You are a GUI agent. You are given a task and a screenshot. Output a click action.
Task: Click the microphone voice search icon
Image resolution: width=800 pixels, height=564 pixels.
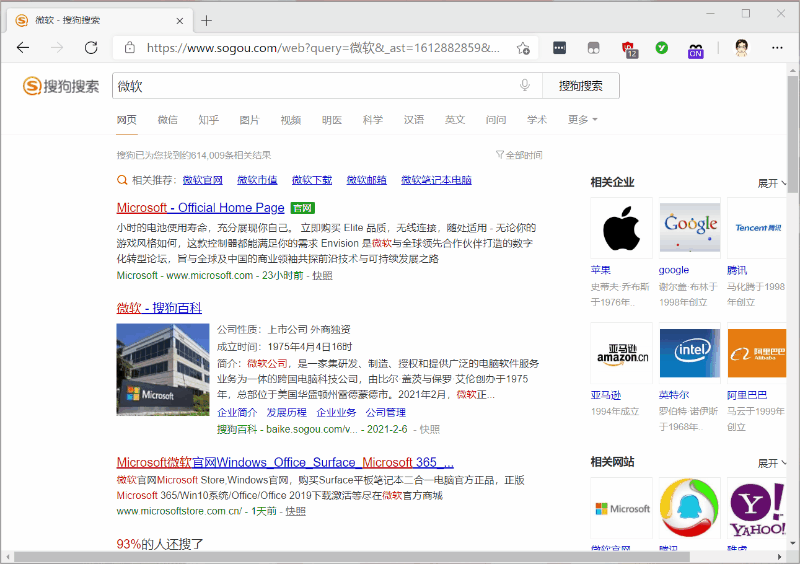[x=525, y=86]
